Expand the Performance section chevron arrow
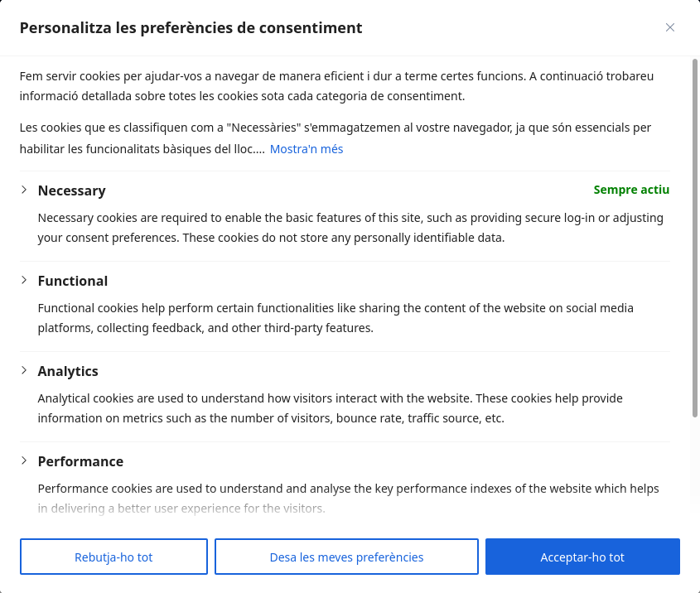This screenshot has width=700, height=593. coord(24,460)
